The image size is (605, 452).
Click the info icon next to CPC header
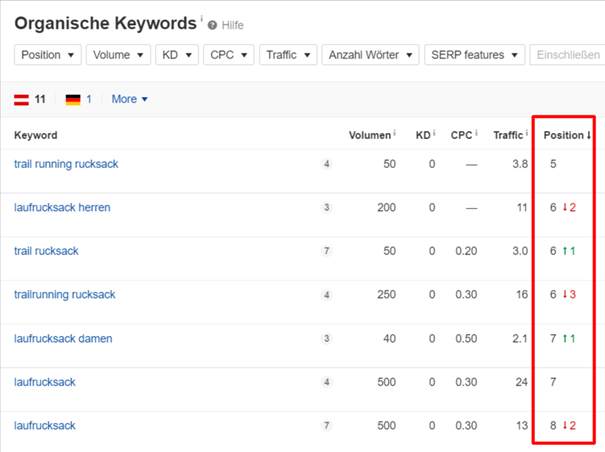click(x=476, y=133)
